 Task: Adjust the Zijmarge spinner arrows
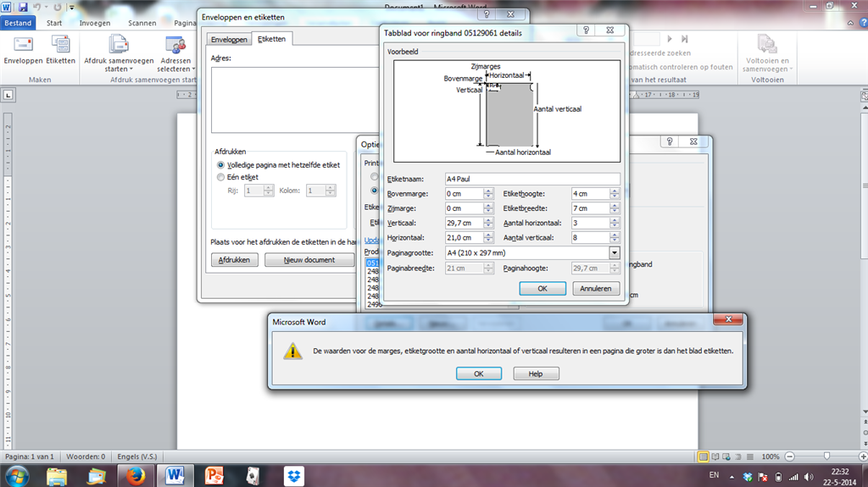[488, 208]
